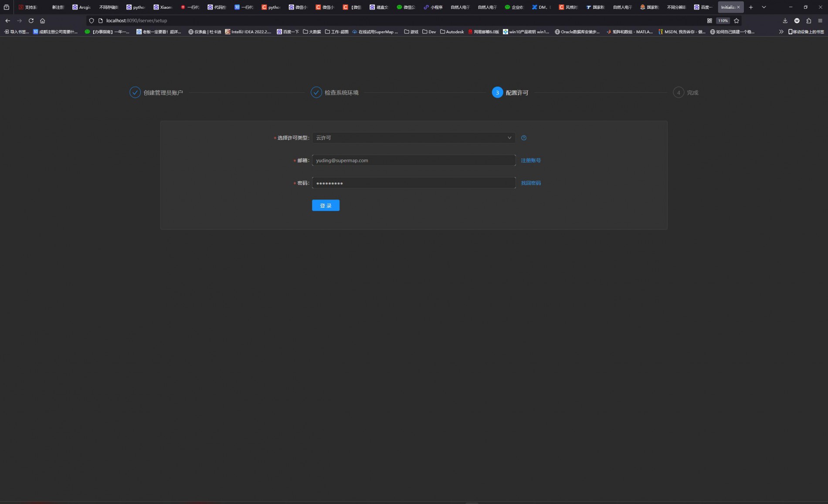Open the downloads panel
The height and width of the screenshot is (504, 828).
point(785,20)
